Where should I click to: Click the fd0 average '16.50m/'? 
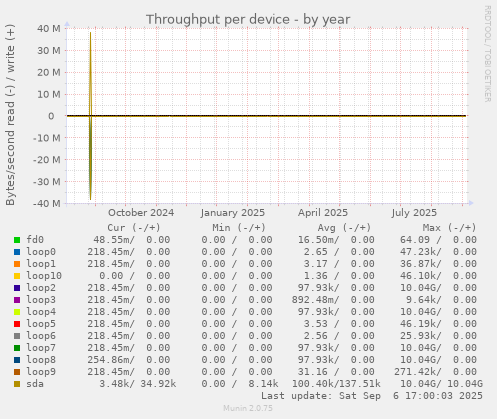pyautogui.click(x=318, y=240)
